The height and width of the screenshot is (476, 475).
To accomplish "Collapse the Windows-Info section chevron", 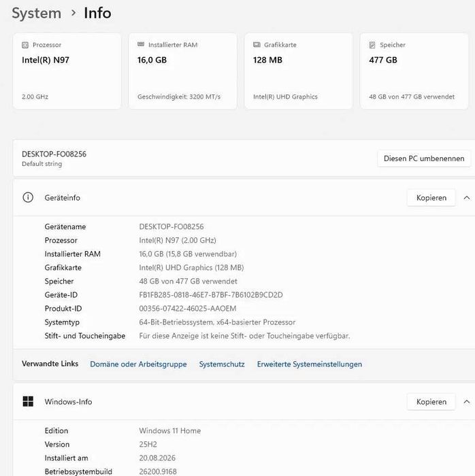I will coord(467,402).
